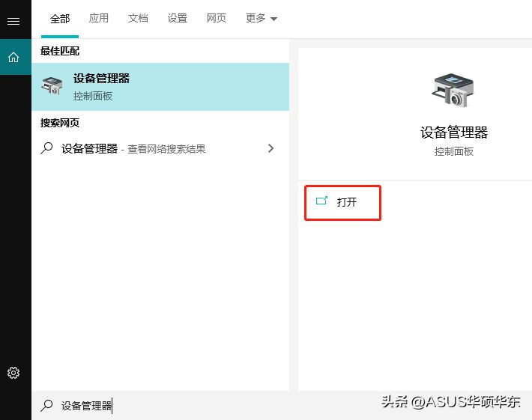Click the Home icon in the sidebar
The width and height of the screenshot is (532, 420).
[13, 57]
